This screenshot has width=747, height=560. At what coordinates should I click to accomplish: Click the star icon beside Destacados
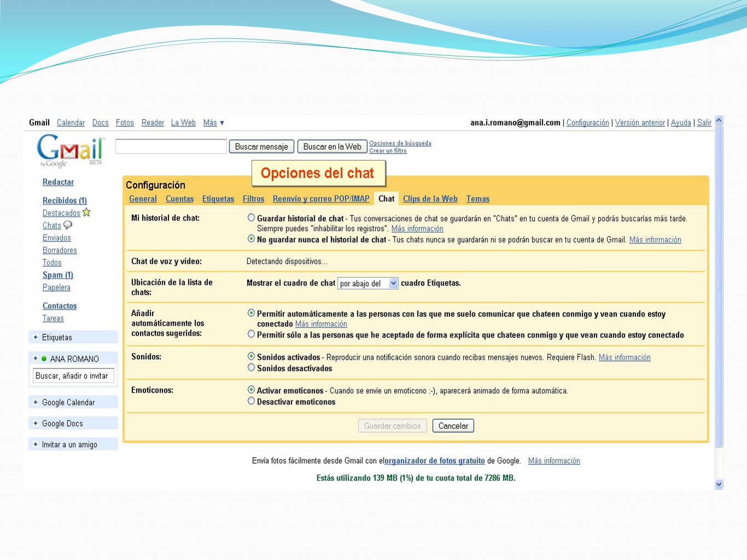86,213
